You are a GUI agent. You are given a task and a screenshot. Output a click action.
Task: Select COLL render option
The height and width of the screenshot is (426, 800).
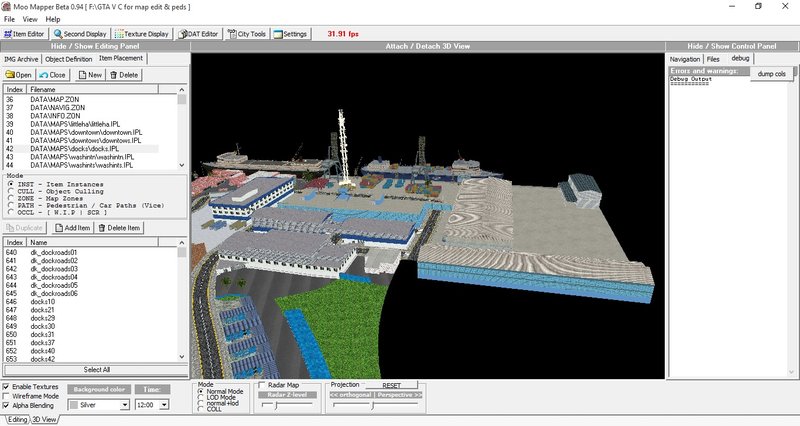pos(201,409)
